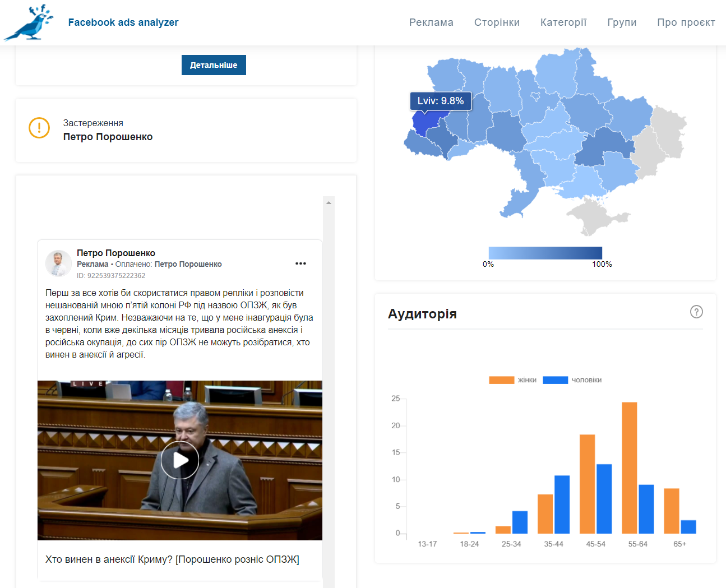Image resolution: width=726 pixels, height=588 pixels.
Task: Click the ad post body text paragraph
Action: (x=179, y=324)
